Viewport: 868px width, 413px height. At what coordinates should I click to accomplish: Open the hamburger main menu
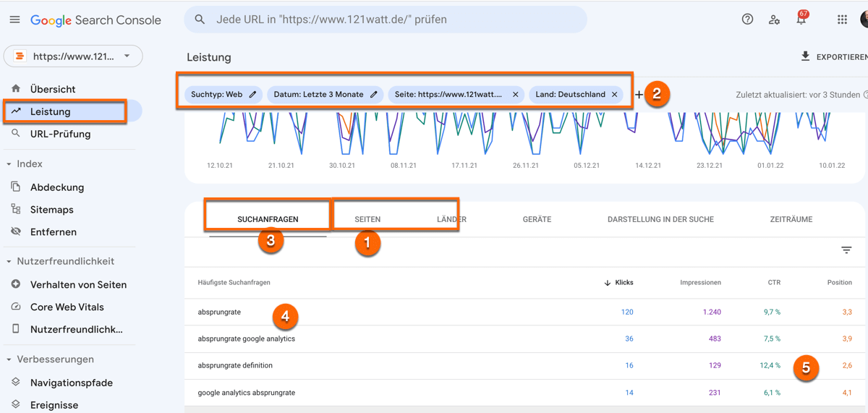pos(14,20)
